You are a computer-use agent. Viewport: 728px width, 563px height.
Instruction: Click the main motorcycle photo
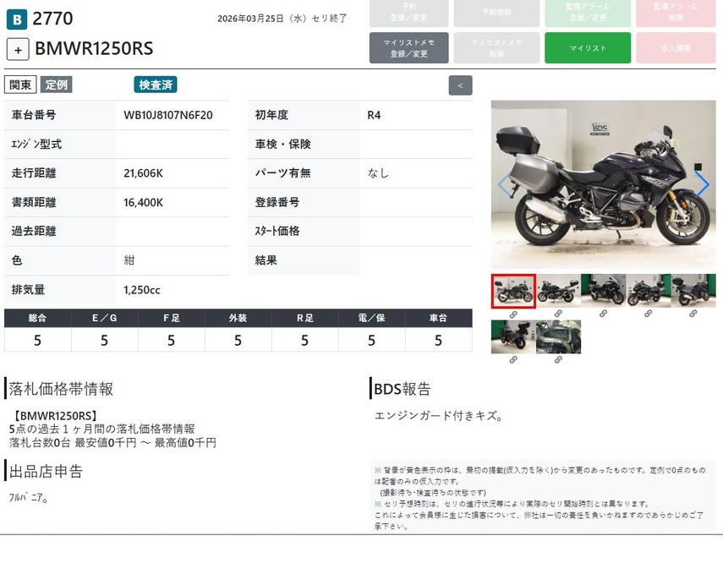pyautogui.click(x=603, y=184)
